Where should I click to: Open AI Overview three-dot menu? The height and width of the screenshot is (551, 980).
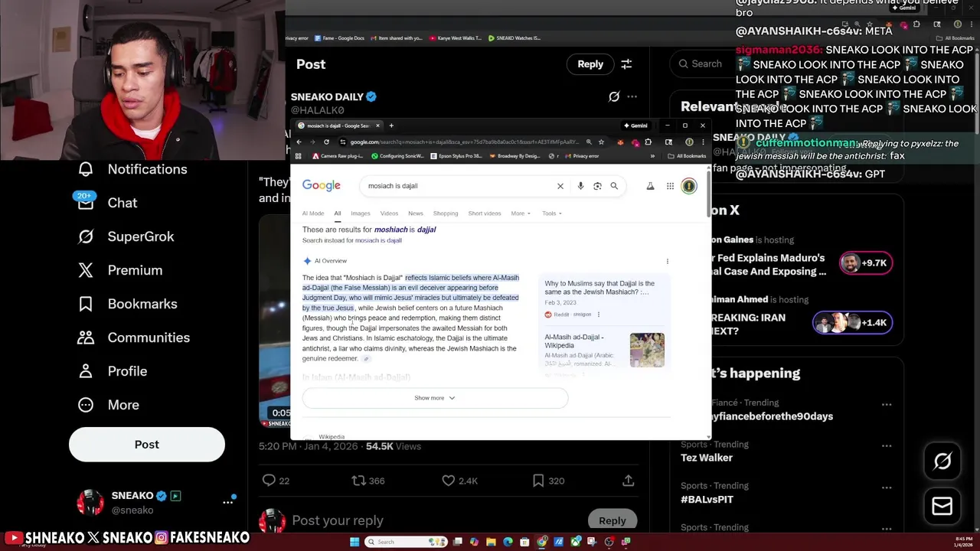point(667,261)
